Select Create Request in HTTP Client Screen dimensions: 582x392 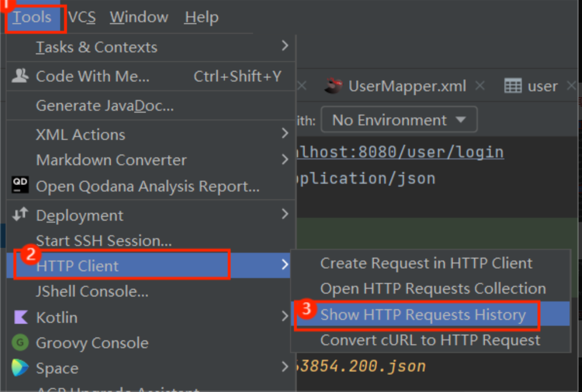(426, 263)
